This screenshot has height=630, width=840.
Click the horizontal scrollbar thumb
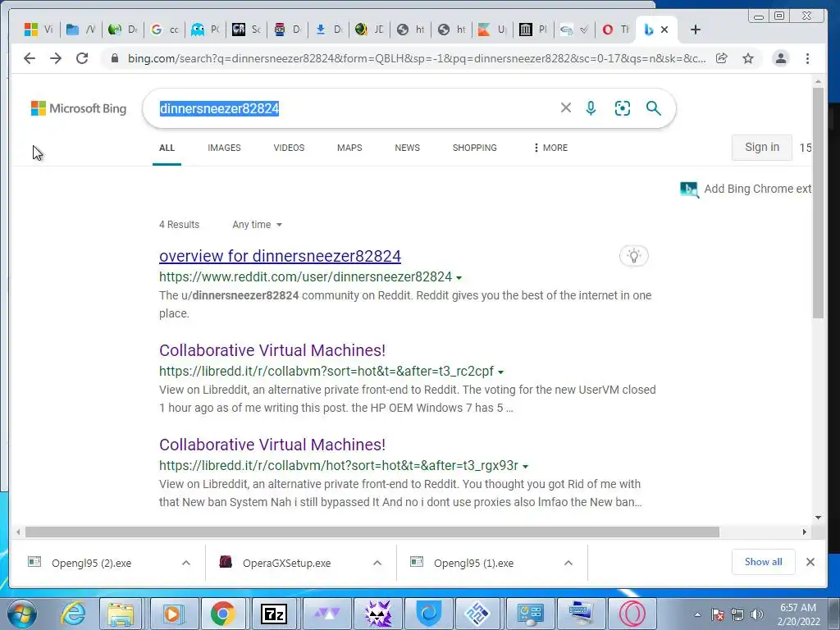pyautogui.click(x=372, y=532)
